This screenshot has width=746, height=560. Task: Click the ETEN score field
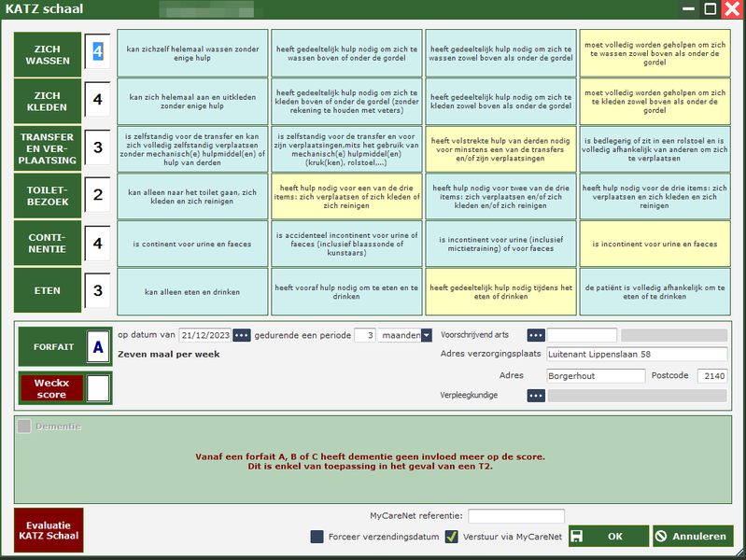click(97, 290)
